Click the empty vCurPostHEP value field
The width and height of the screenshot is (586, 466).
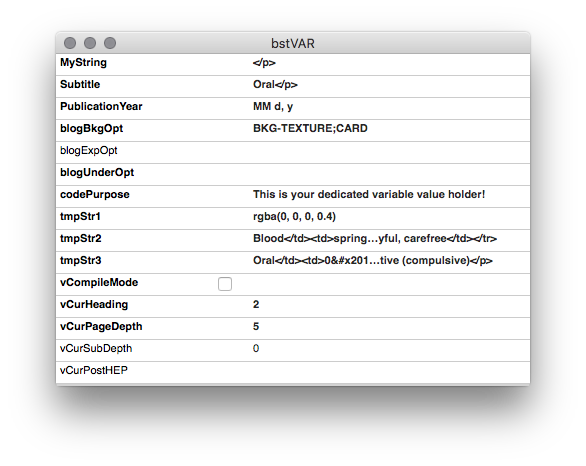(391, 372)
